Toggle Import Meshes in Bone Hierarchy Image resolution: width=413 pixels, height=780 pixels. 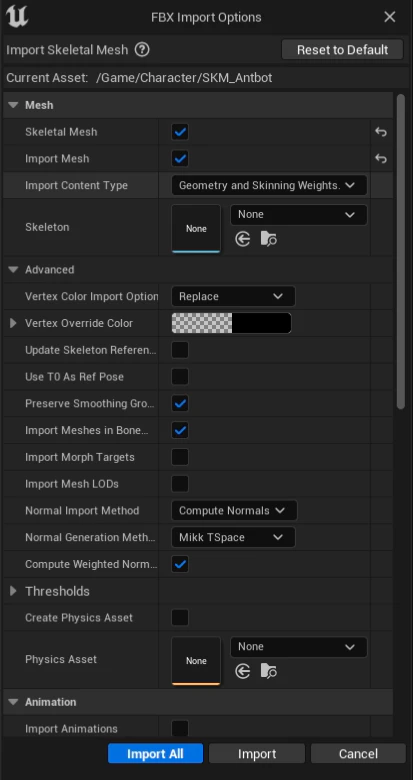point(180,430)
